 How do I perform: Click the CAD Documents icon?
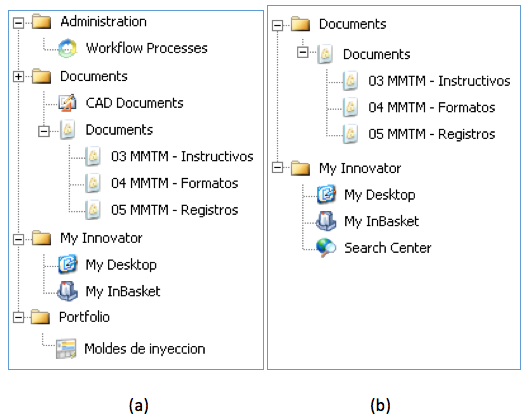pyautogui.click(x=67, y=103)
